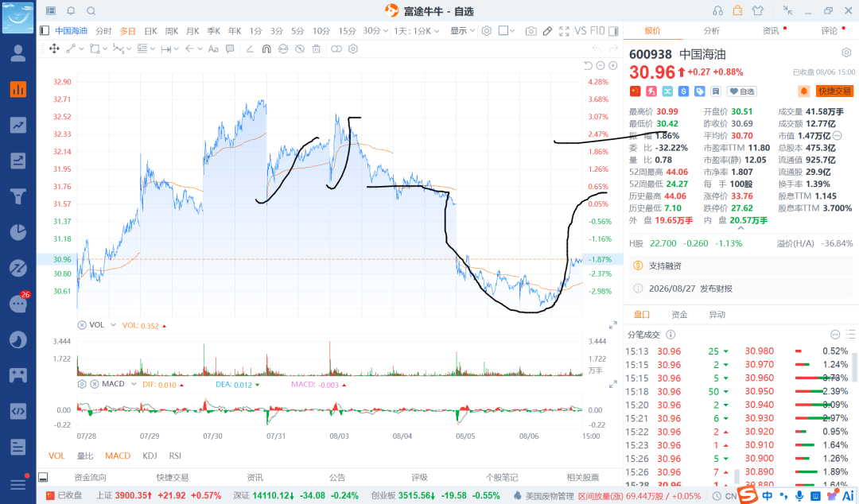Take a chart screenshot with the camera icon
859x504 pixels.
point(531,31)
